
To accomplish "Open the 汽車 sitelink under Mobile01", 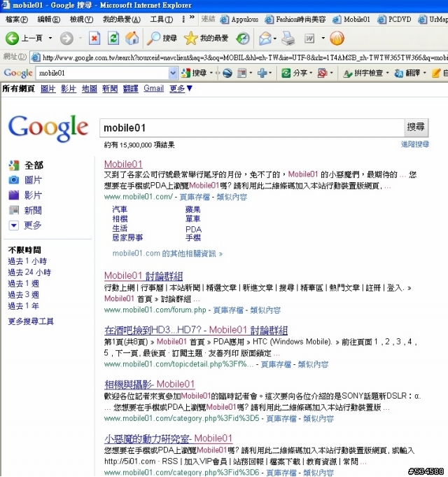I will tap(120, 209).
